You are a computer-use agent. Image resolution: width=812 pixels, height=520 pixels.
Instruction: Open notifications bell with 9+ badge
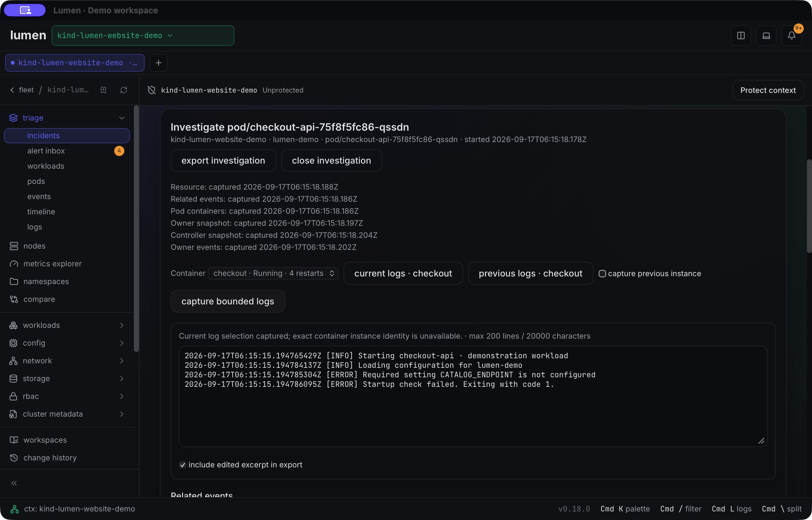(791, 36)
